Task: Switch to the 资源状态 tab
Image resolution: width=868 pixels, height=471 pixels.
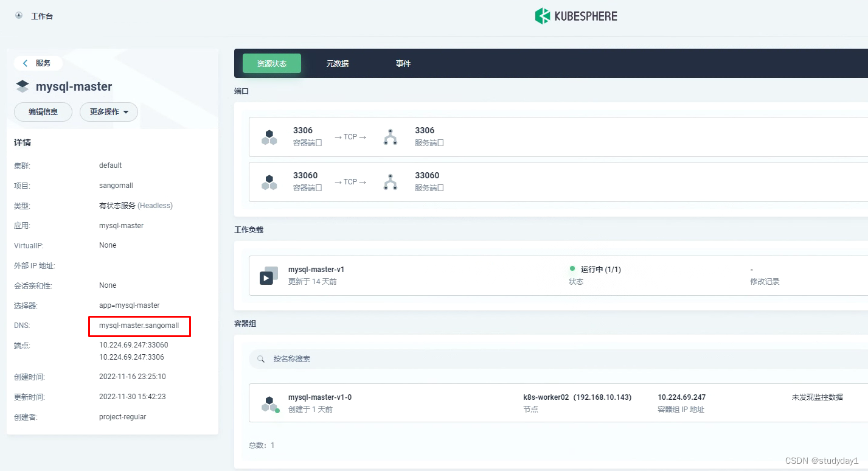Action: tap(272, 63)
